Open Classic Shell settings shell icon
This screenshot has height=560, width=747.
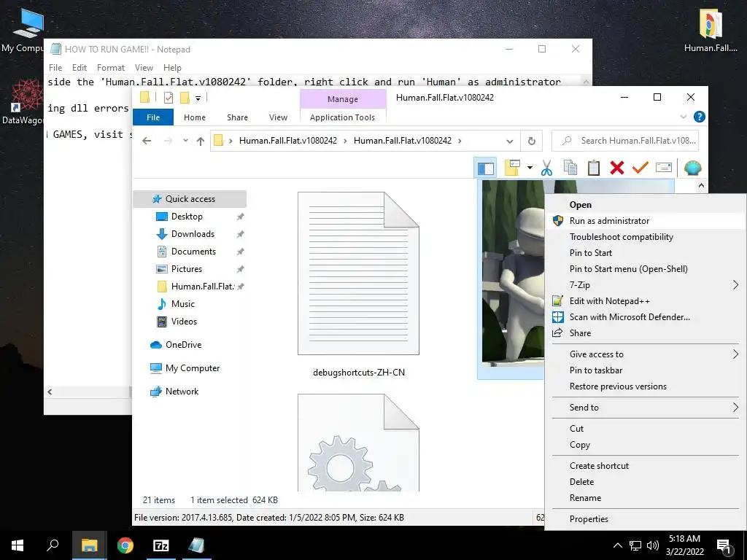click(693, 168)
